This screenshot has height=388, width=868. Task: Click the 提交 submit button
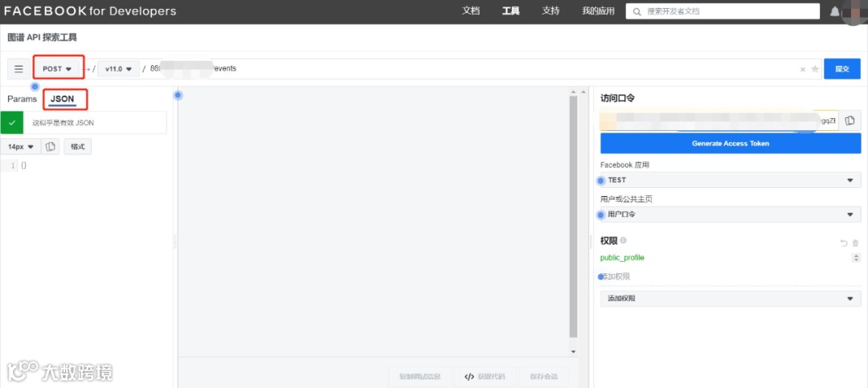(842, 69)
